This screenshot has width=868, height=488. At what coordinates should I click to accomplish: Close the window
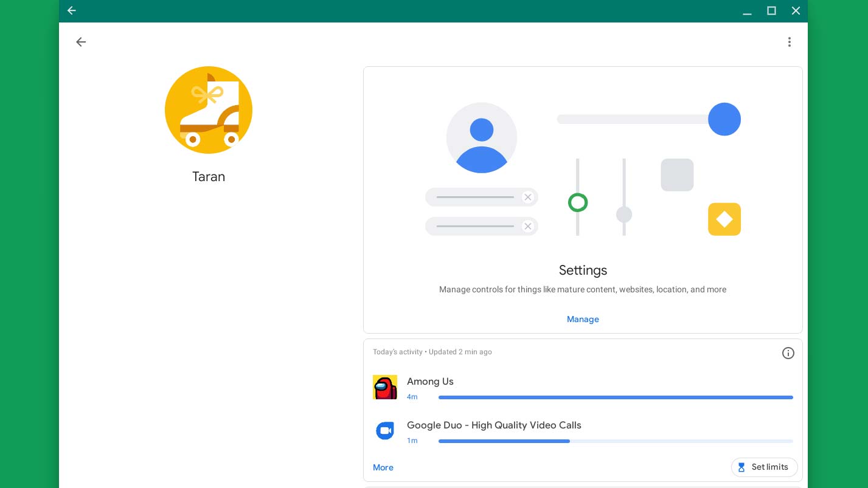(796, 10)
